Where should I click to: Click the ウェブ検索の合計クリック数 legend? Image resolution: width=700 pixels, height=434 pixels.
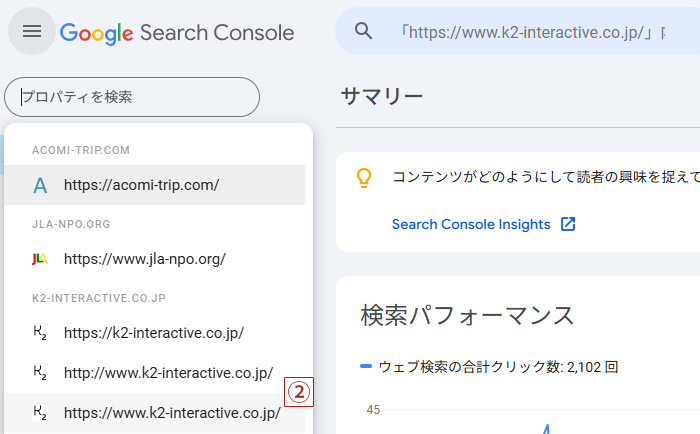(x=498, y=367)
